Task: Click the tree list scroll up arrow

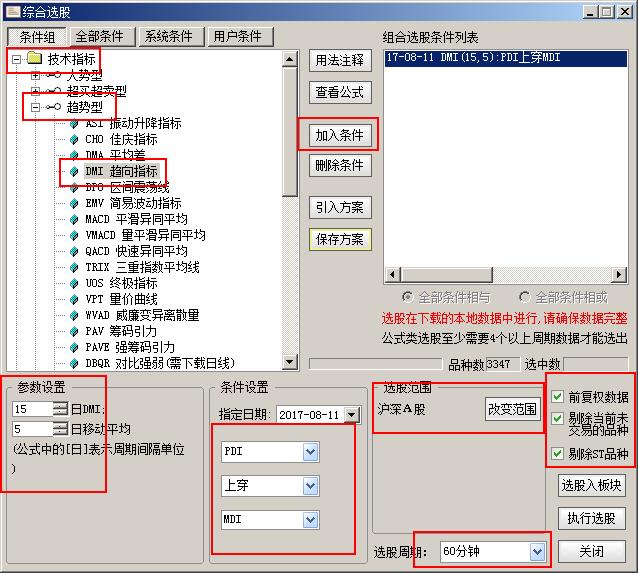Action: [290, 60]
